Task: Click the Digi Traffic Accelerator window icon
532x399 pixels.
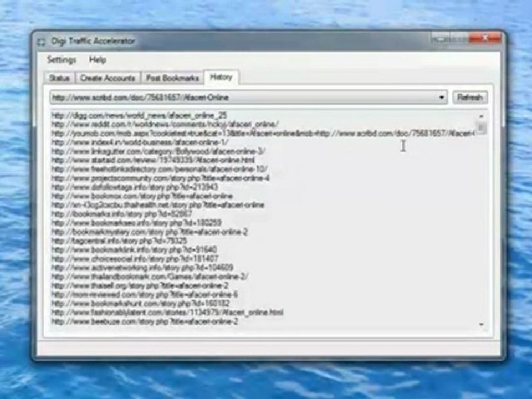Action: click(x=42, y=42)
